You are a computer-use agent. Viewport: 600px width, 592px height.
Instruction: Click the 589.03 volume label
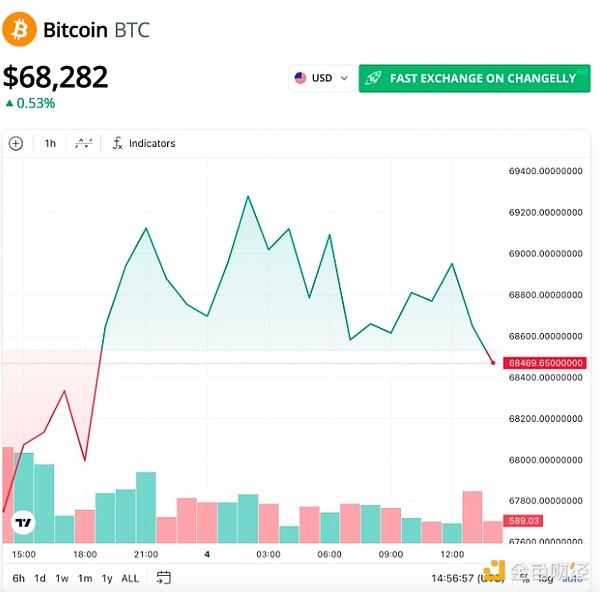coord(524,521)
